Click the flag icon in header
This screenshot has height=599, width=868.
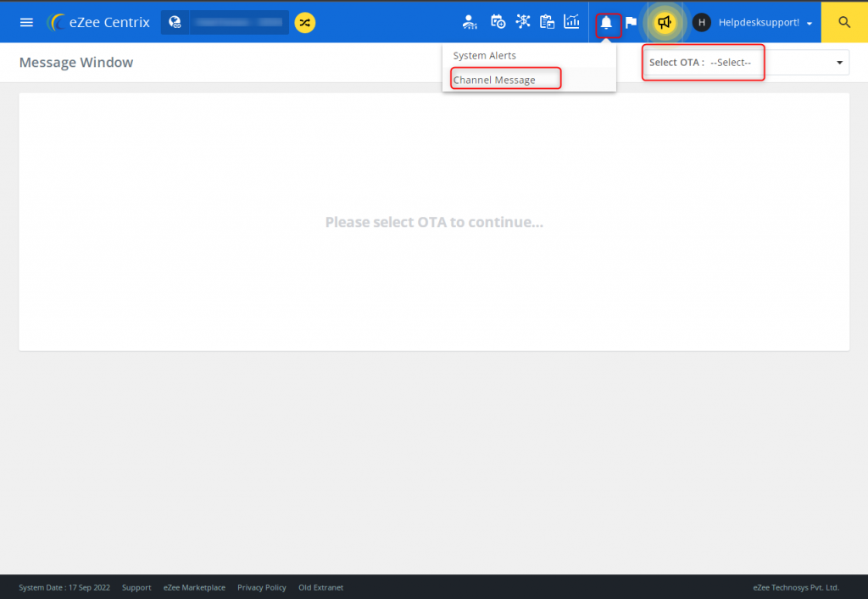pos(631,23)
